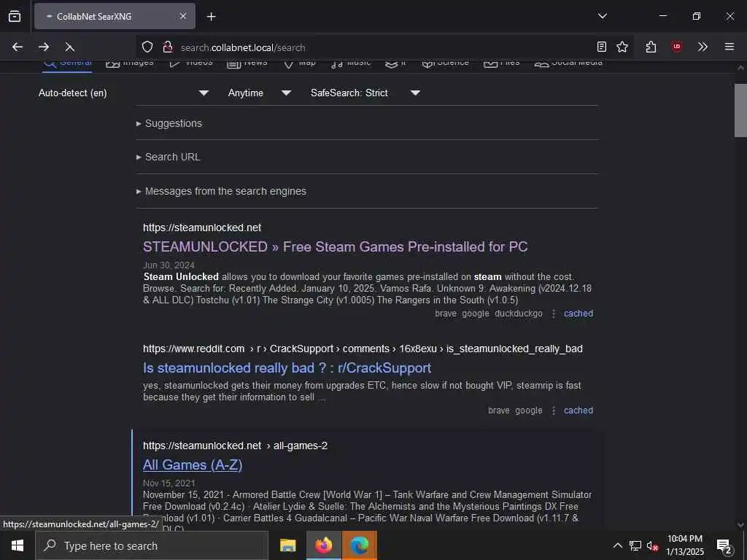Open the steamunlocked.net all-games-2 URL
Image resolution: width=747 pixels, height=560 pixels.
click(236, 446)
